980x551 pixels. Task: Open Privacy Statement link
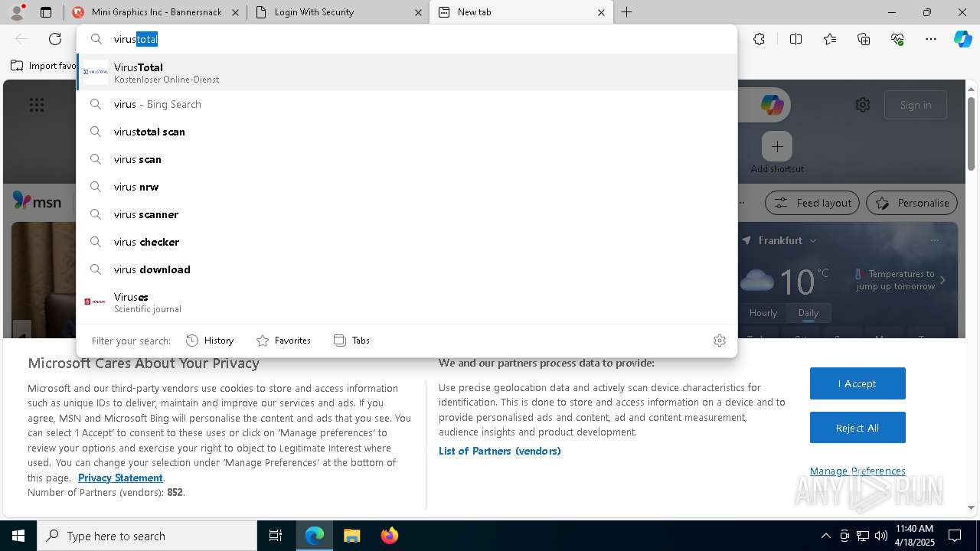point(120,478)
